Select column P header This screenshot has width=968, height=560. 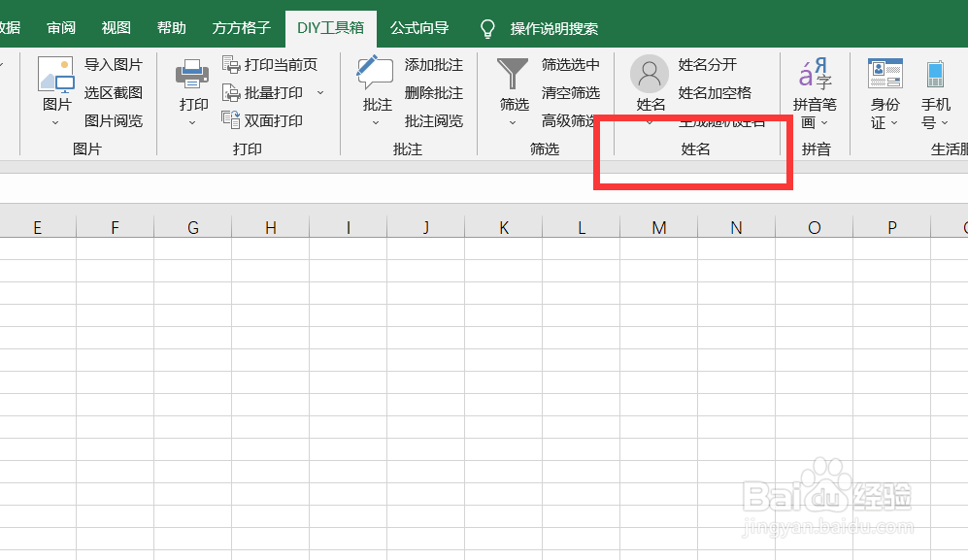pos(892,228)
